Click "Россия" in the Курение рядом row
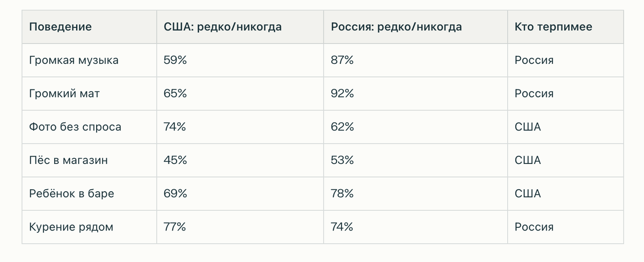 [534, 227]
